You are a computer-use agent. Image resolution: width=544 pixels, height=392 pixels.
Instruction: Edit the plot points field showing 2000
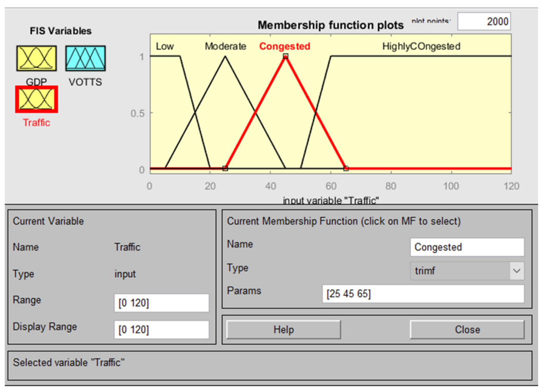point(484,22)
